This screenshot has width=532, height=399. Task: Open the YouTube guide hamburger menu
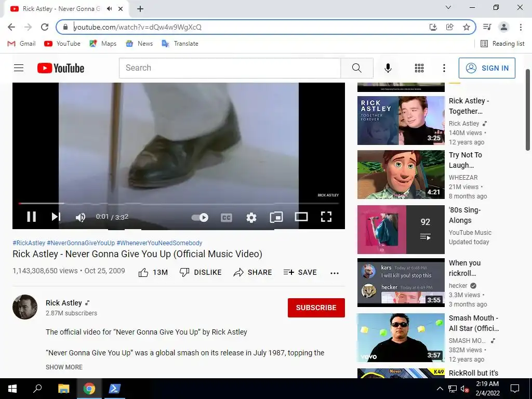coord(19,68)
